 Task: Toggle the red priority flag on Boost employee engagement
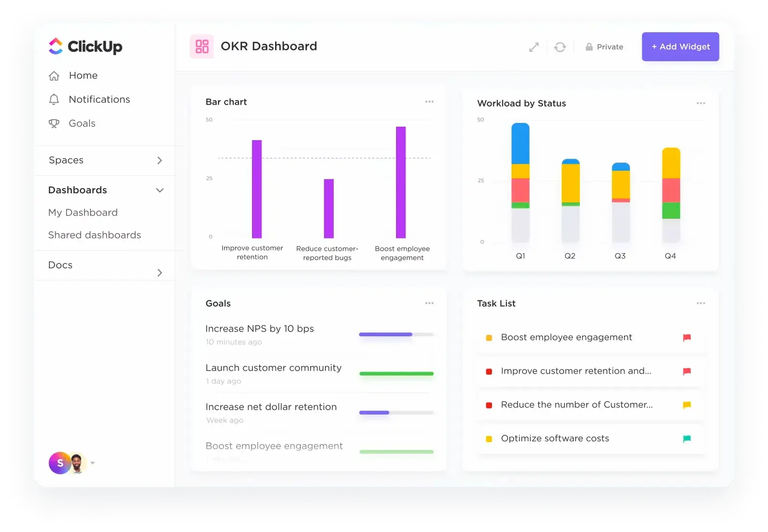[x=687, y=337]
